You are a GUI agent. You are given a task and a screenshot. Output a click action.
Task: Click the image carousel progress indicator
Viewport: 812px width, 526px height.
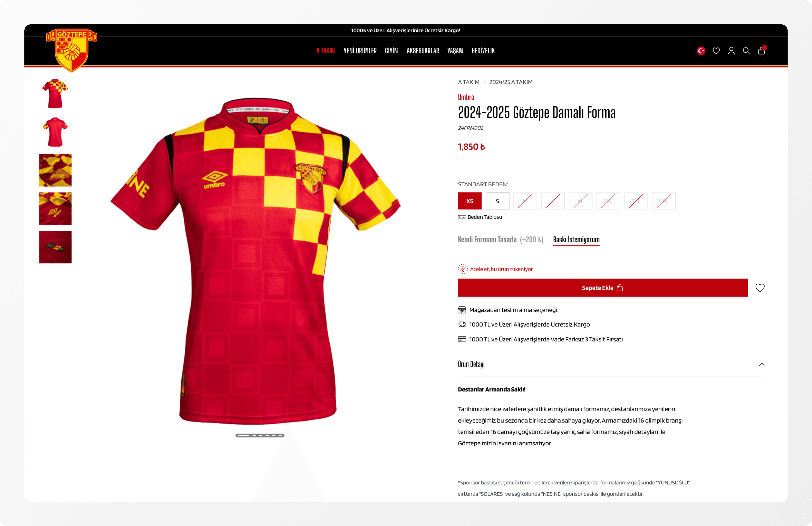(x=260, y=435)
